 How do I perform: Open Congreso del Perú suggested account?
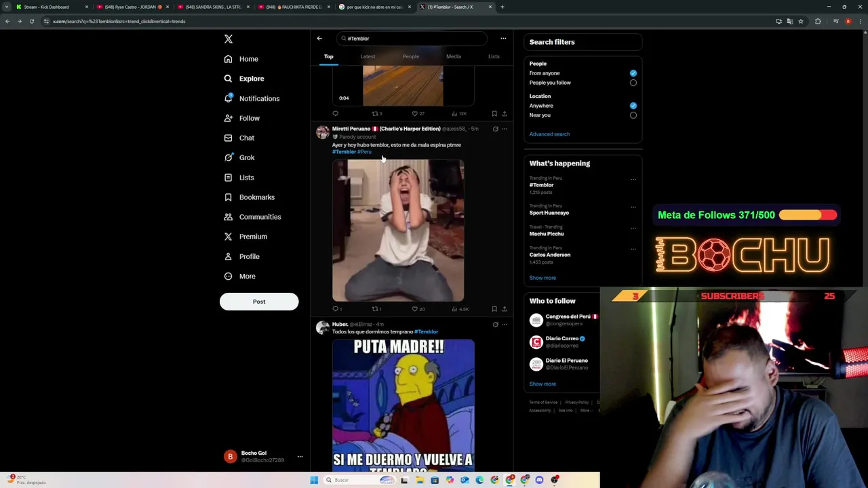[x=563, y=320]
